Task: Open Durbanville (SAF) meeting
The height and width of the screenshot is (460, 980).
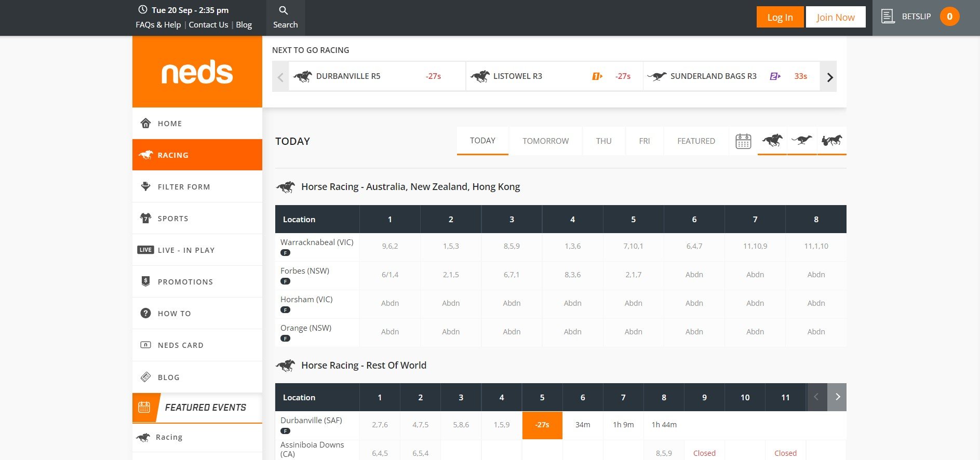Action: pos(311,421)
